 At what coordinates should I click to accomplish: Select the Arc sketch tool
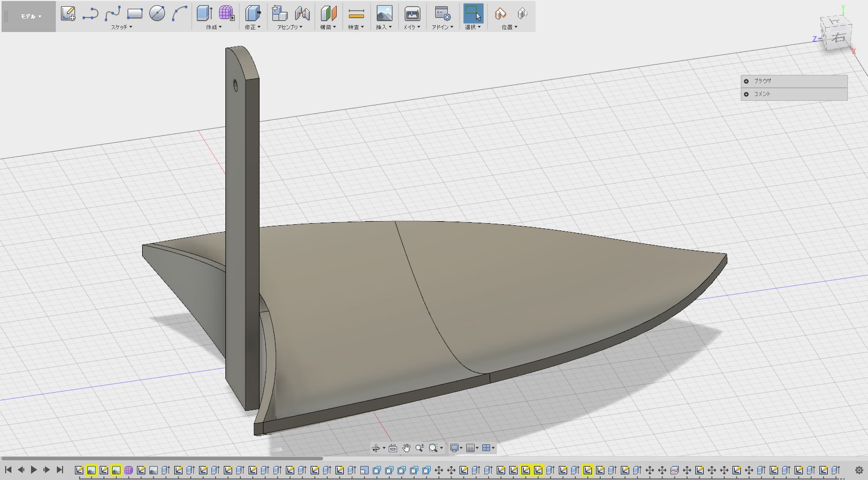tap(179, 13)
